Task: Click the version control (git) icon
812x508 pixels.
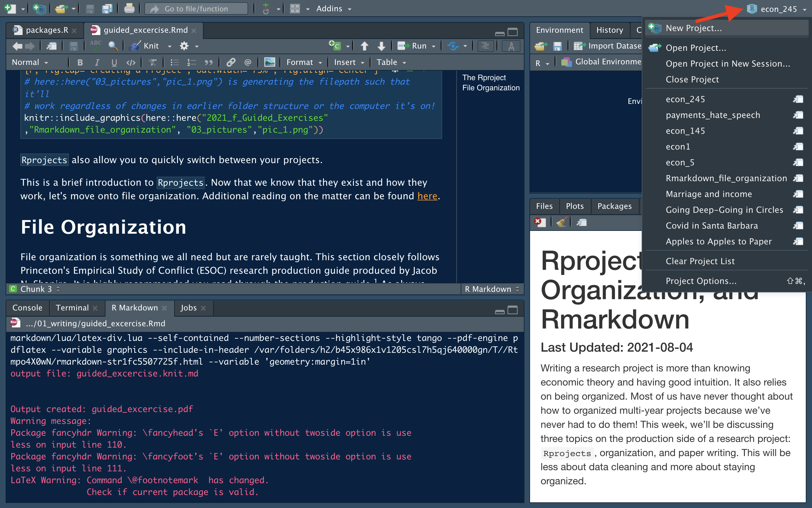Action: coord(266,8)
